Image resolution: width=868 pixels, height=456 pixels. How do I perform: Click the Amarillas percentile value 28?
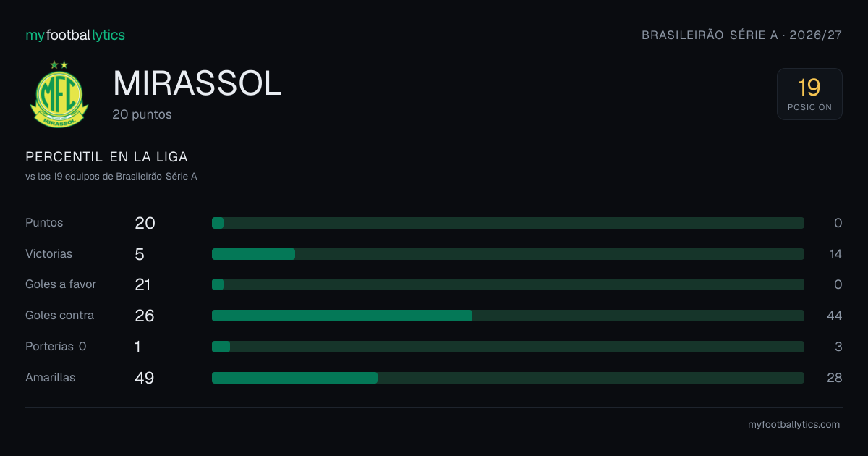(835, 378)
